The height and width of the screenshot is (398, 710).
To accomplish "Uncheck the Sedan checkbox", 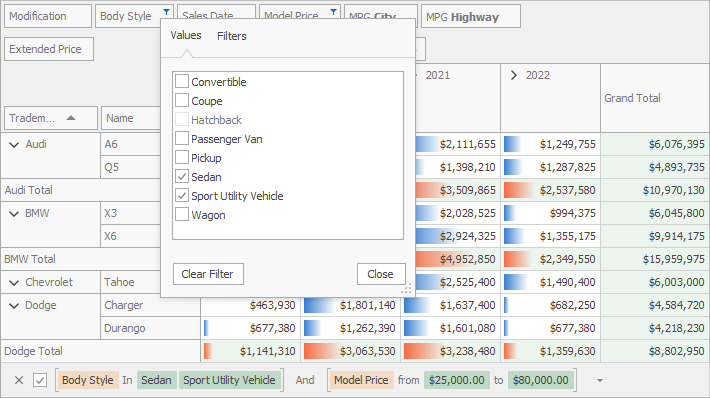I will (x=182, y=177).
